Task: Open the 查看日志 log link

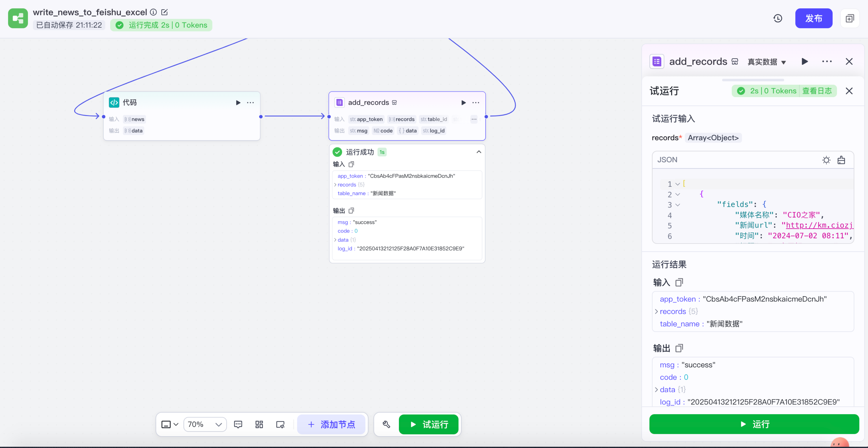Action: [817, 91]
